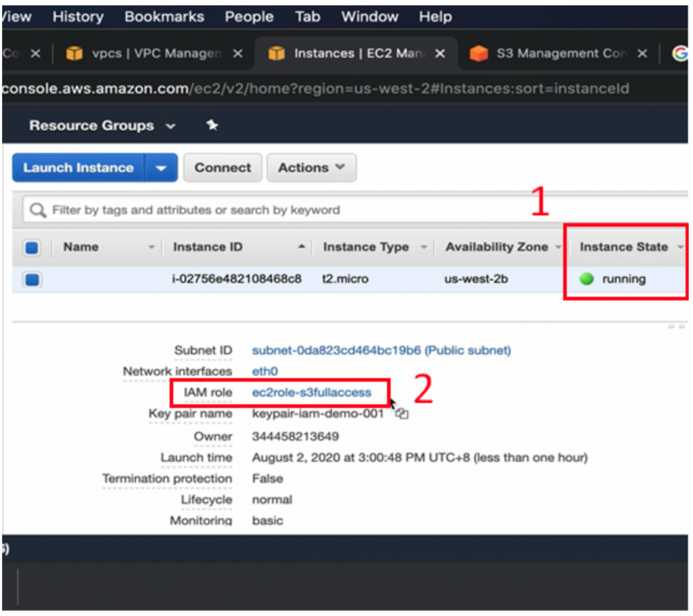Image resolution: width=693 pixels, height=616 pixels.
Task: Sort by the Instance ID column arrow
Action: coord(301,247)
